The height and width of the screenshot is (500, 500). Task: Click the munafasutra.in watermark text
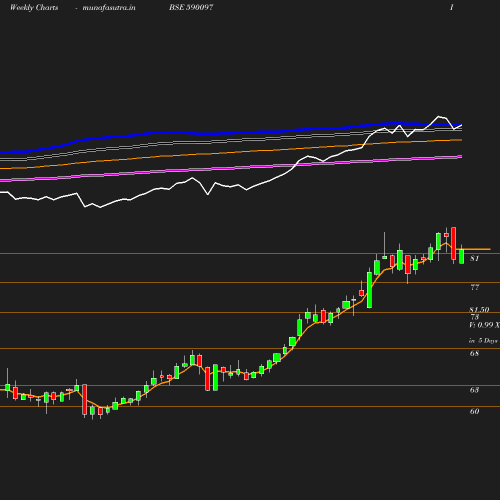point(109,8)
